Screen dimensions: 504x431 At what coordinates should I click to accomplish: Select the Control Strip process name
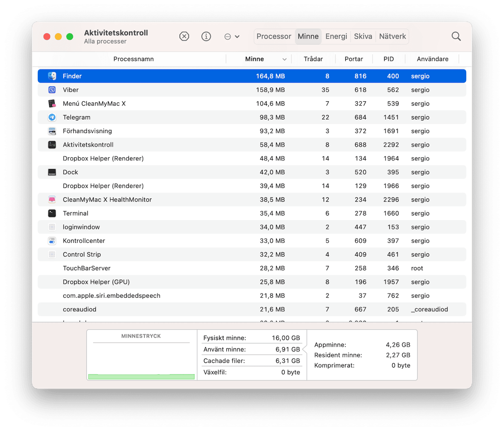82,254
